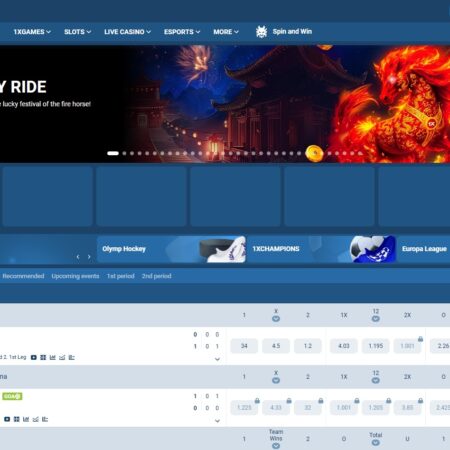This screenshot has width=450, height=450.
Task: Open bar chart statistics icon in GOAL match row
Action: (x=26, y=419)
